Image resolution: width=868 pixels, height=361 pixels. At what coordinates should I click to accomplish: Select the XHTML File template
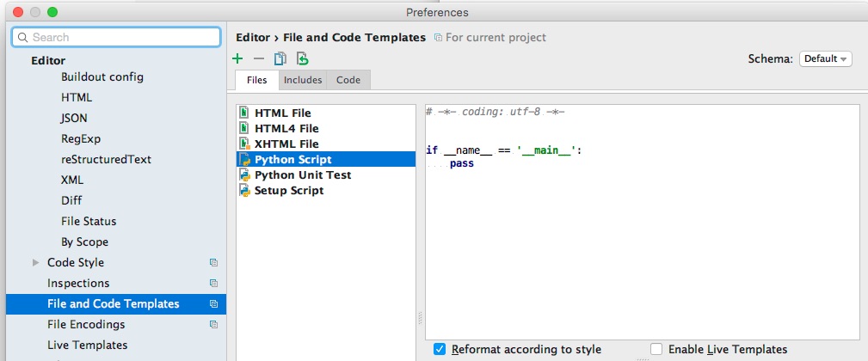[x=286, y=144]
